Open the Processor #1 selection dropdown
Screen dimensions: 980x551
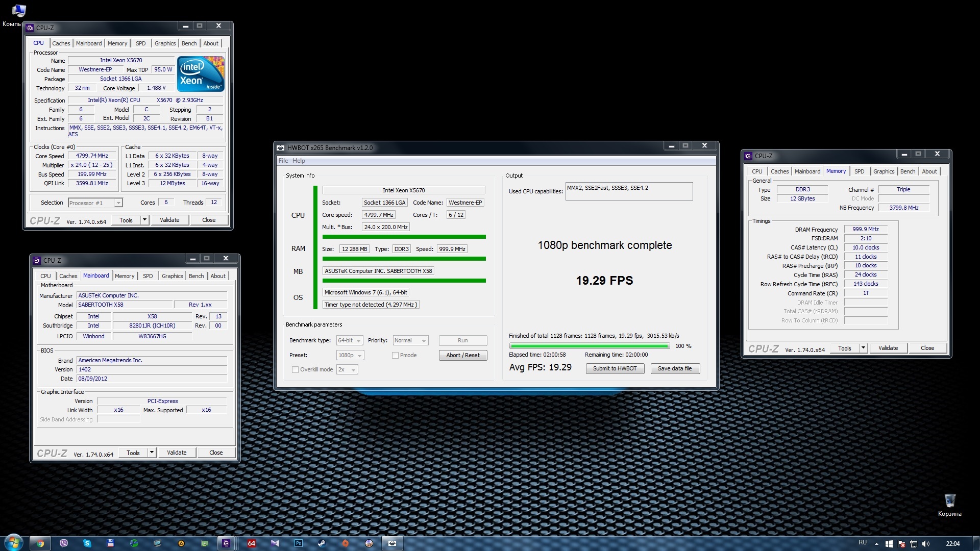tap(95, 203)
